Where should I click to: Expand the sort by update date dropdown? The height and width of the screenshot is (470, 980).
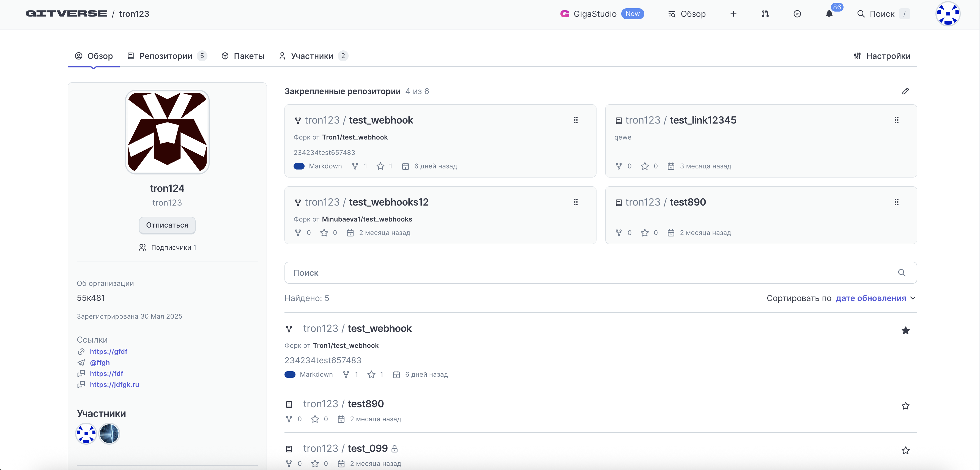[x=875, y=298]
